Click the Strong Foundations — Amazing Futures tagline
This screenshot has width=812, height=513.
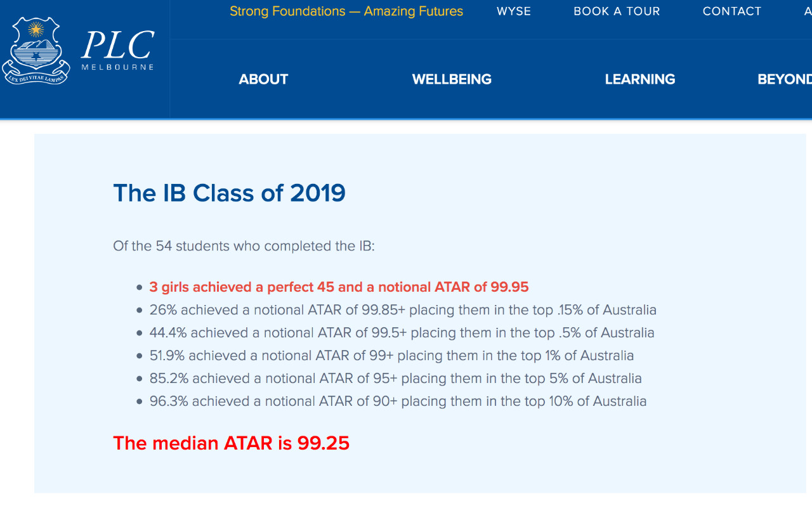[346, 11]
